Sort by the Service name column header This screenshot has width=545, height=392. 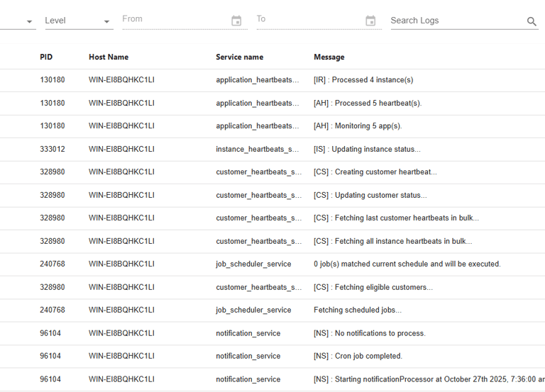(x=239, y=57)
